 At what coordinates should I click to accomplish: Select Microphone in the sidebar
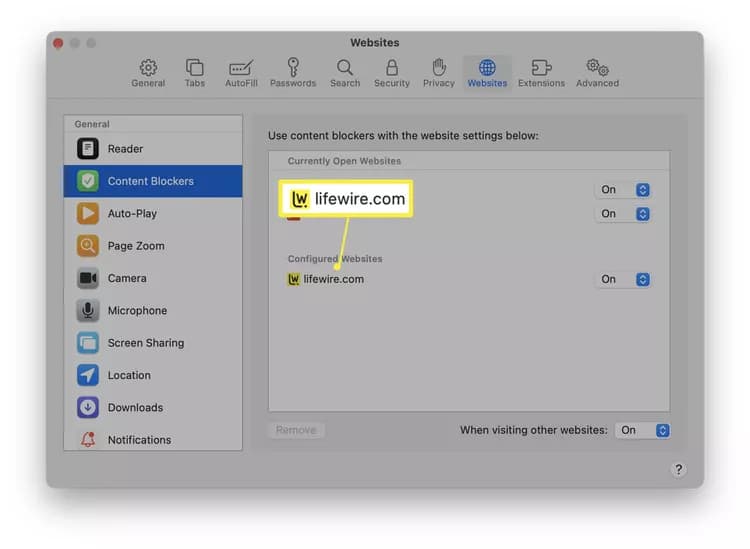(x=153, y=310)
